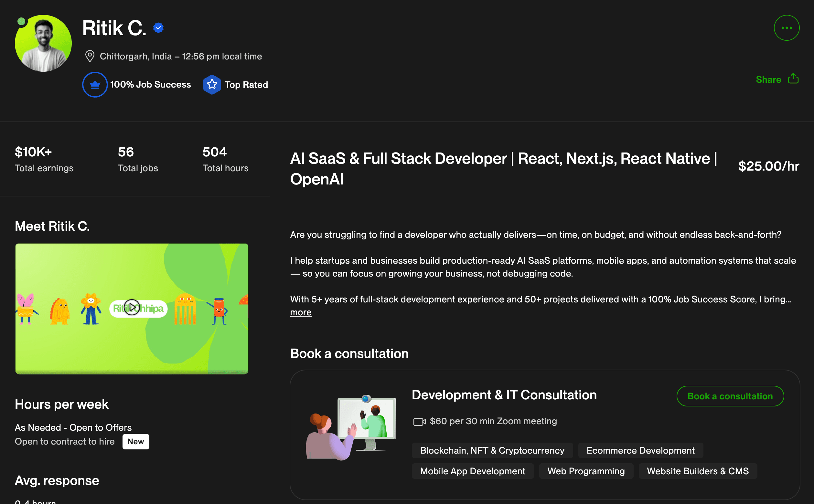Select Web Programming tag
Image resolution: width=814 pixels, height=504 pixels.
click(x=586, y=471)
